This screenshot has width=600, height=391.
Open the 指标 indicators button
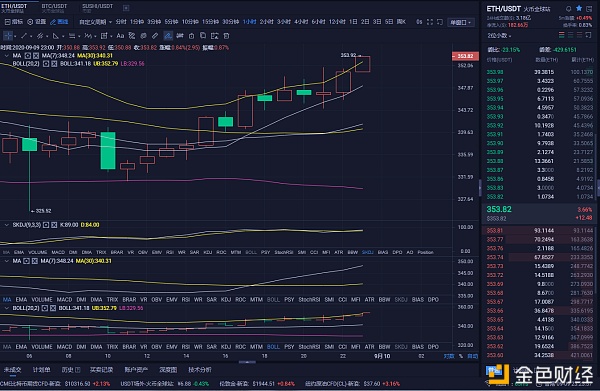coord(14,22)
